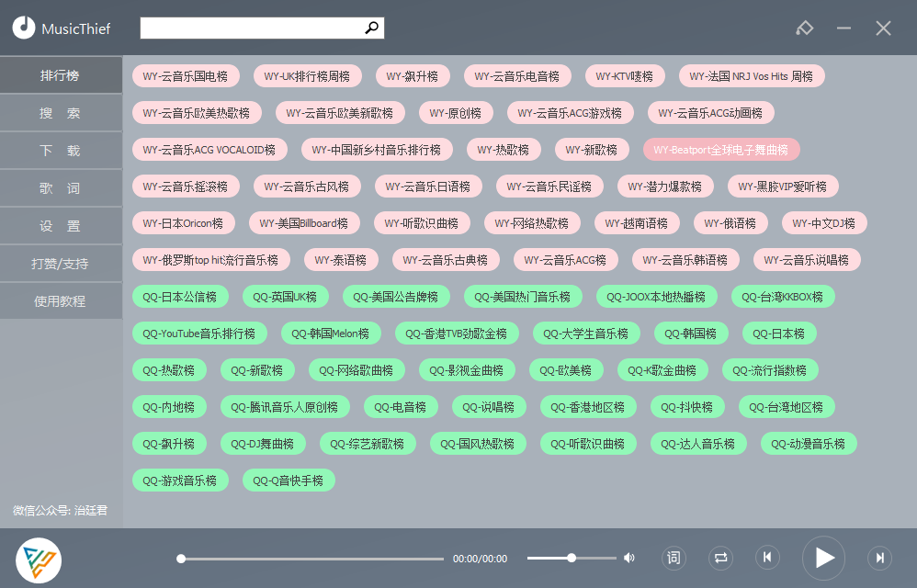Open the 歌词 tab

61,188
